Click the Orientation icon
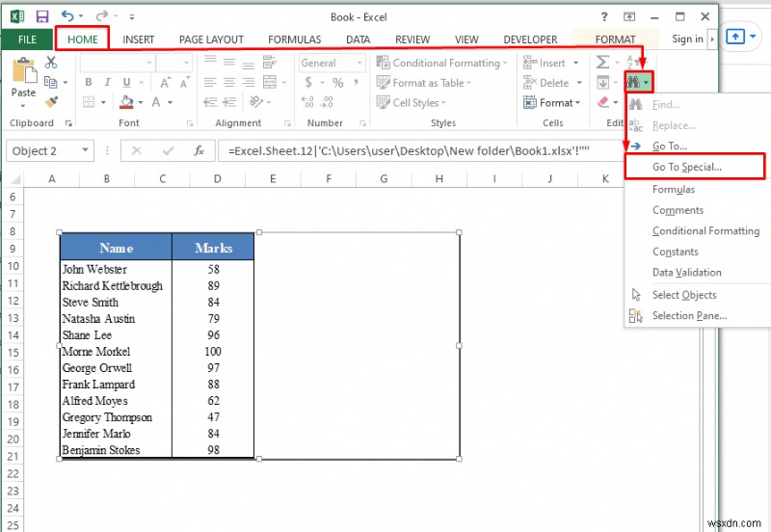 256,102
